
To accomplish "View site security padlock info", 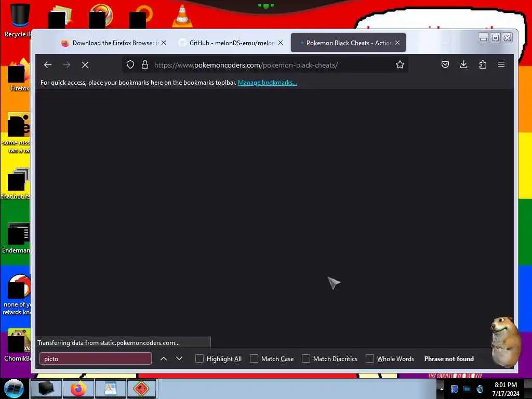I will pos(145,65).
